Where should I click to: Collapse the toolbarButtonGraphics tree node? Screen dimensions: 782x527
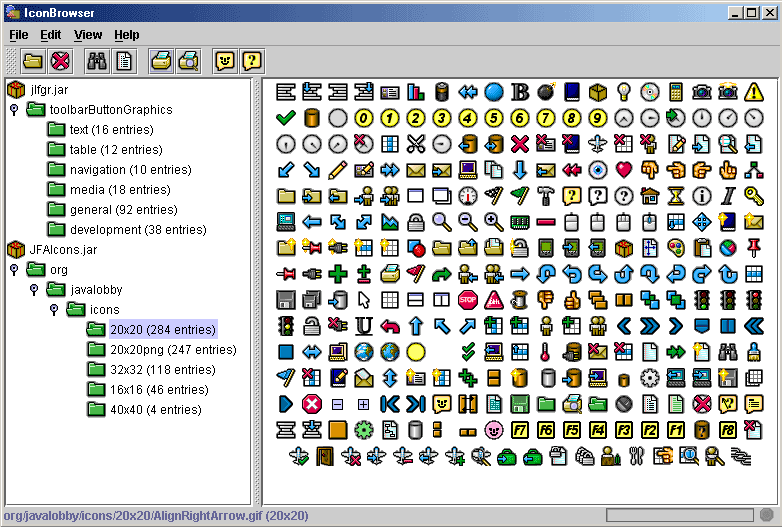click(14, 110)
